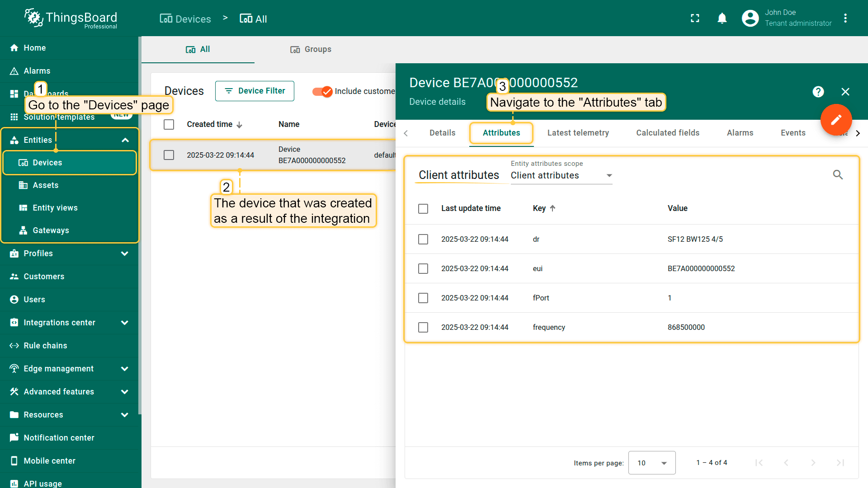The width and height of the screenshot is (868, 488).
Task: Open Rule chains in the sidebar
Action: tap(45, 346)
